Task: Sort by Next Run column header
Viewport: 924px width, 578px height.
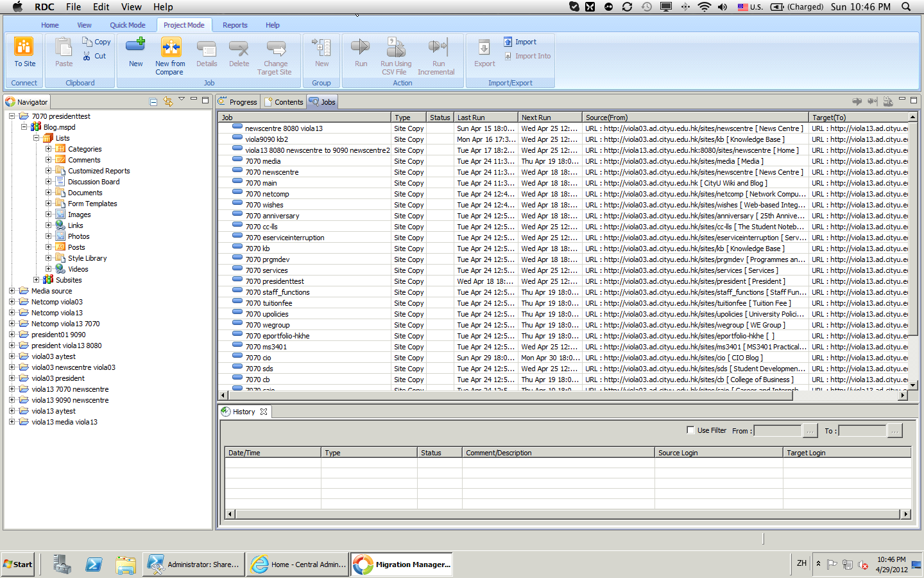Action: coord(550,118)
